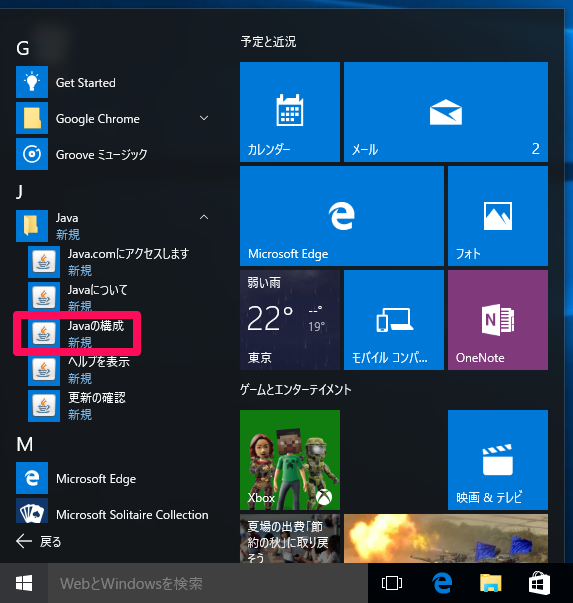Click the Javaの構成 text label
573x603 pixels.
point(96,326)
